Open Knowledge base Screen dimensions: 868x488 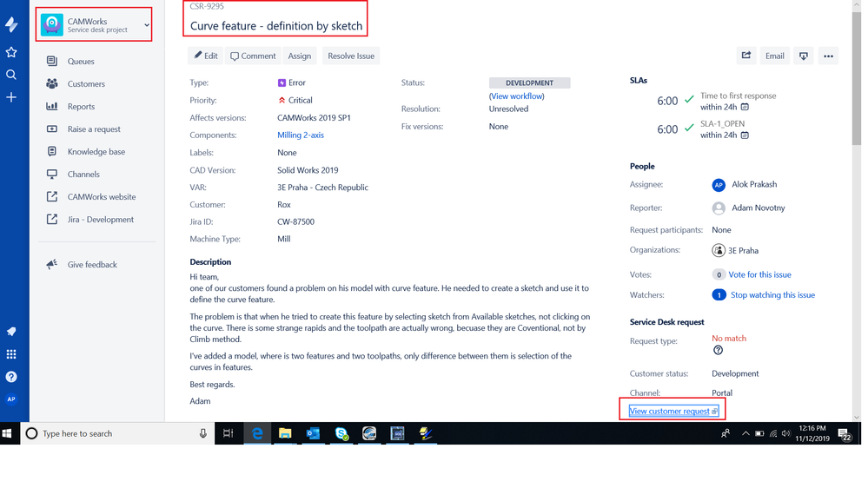pyautogui.click(x=97, y=152)
